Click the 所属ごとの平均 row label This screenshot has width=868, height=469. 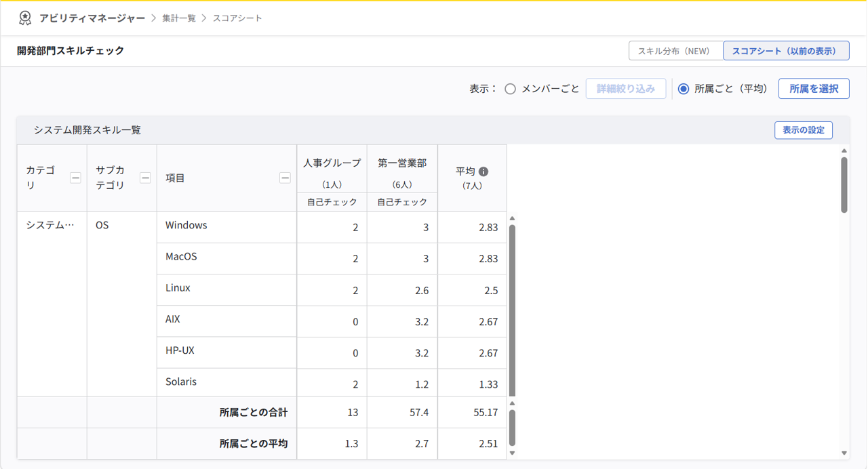253,443
